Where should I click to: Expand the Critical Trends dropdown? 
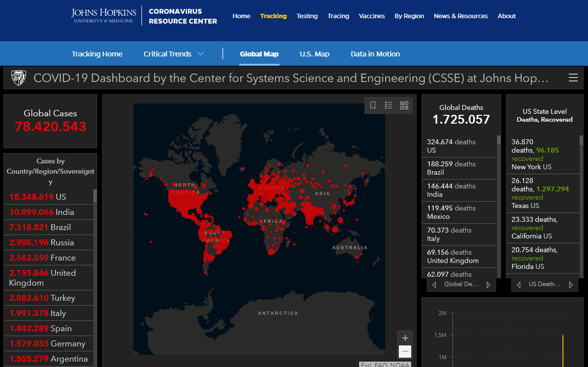coord(173,54)
